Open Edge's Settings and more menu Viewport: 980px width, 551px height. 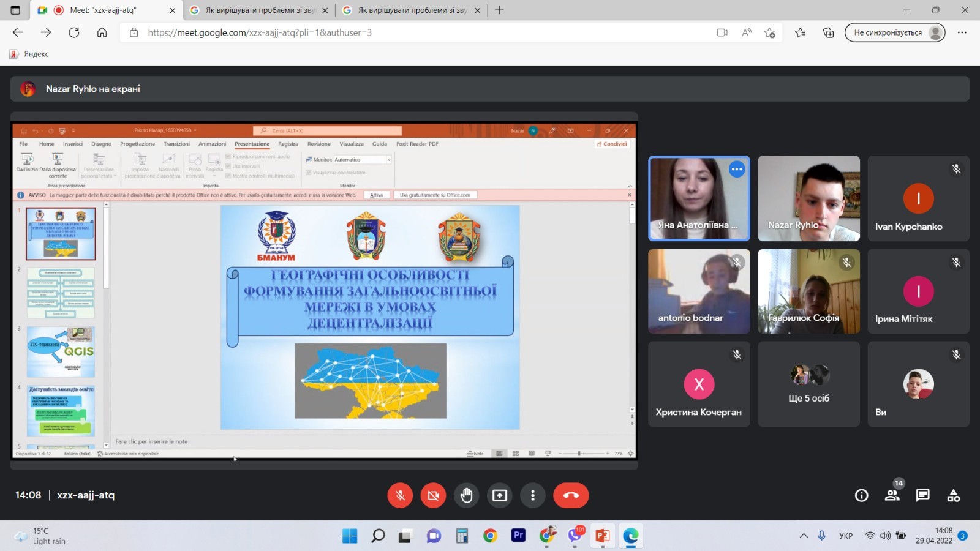(x=962, y=32)
